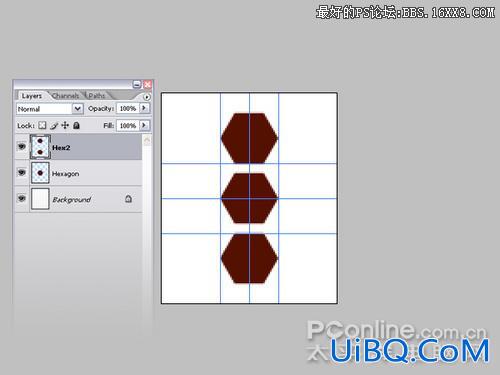
Task: Open the Opacity slider arrow
Action: click(x=144, y=108)
